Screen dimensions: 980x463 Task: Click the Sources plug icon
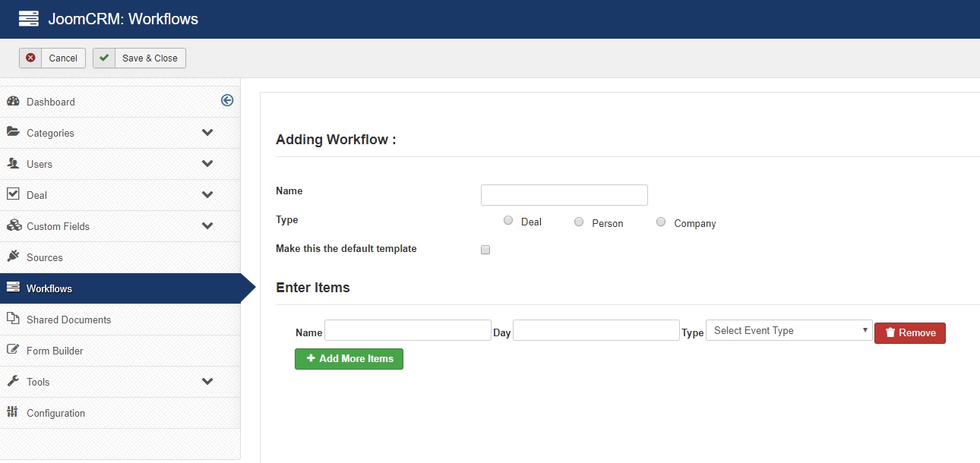(13, 257)
